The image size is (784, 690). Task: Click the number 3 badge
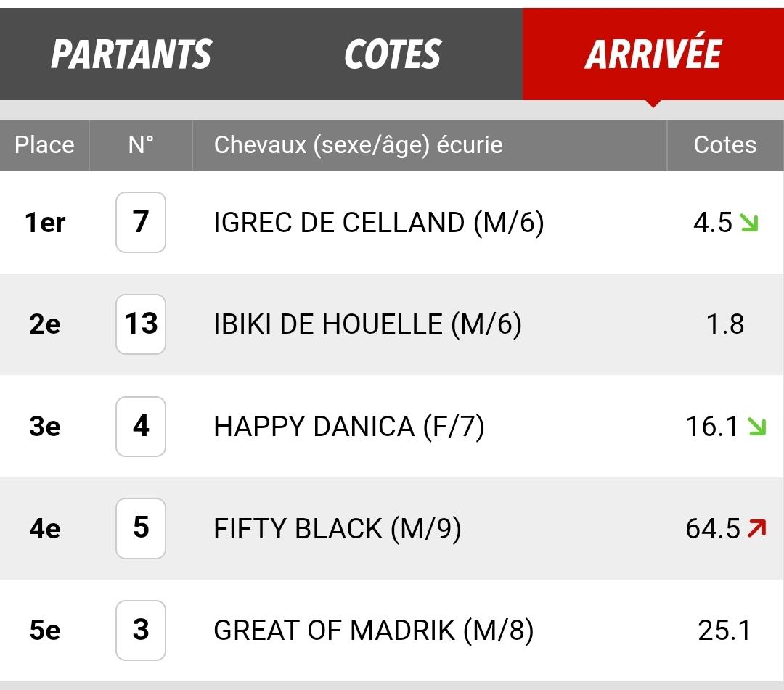[x=141, y=630]
